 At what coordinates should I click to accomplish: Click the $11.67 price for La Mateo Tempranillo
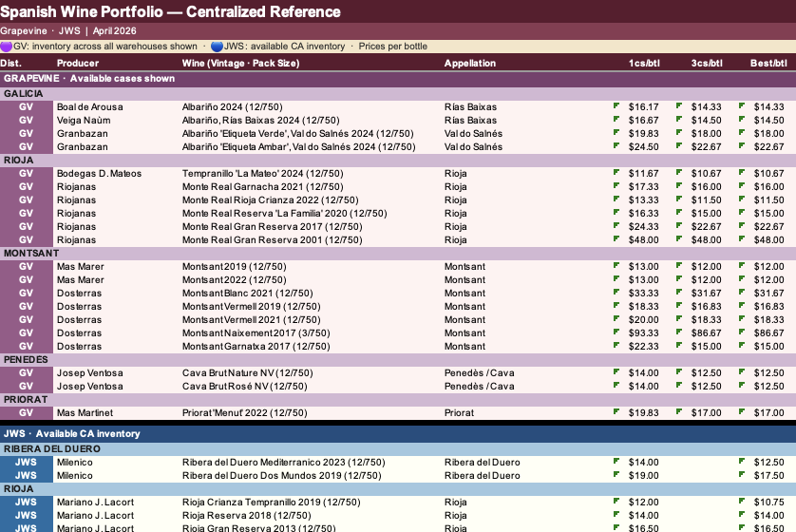pos(643,174)
